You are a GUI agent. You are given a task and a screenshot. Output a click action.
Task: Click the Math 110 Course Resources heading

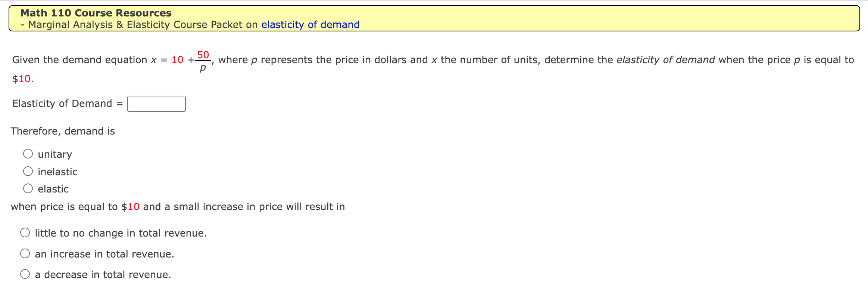tap(96, 13)
